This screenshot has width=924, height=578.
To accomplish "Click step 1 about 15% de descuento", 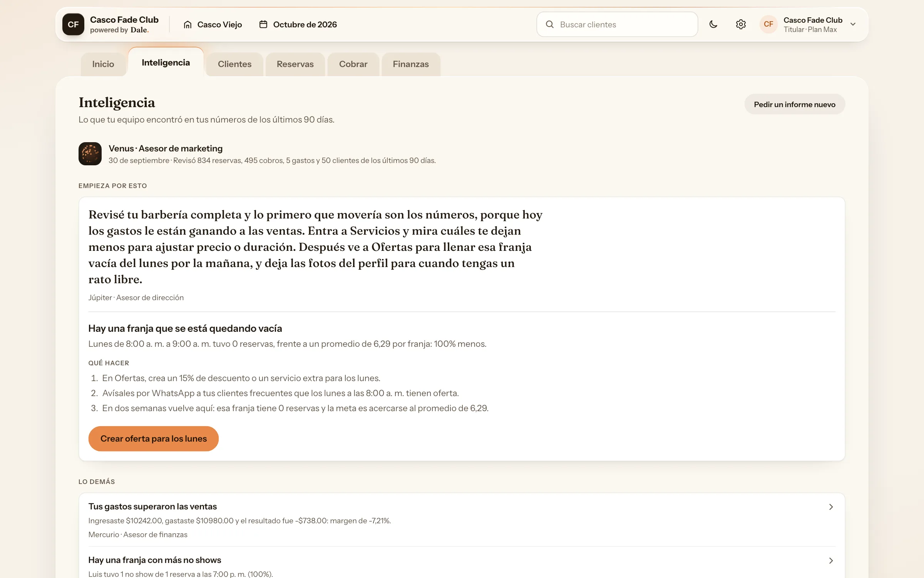I will (241, 378).
